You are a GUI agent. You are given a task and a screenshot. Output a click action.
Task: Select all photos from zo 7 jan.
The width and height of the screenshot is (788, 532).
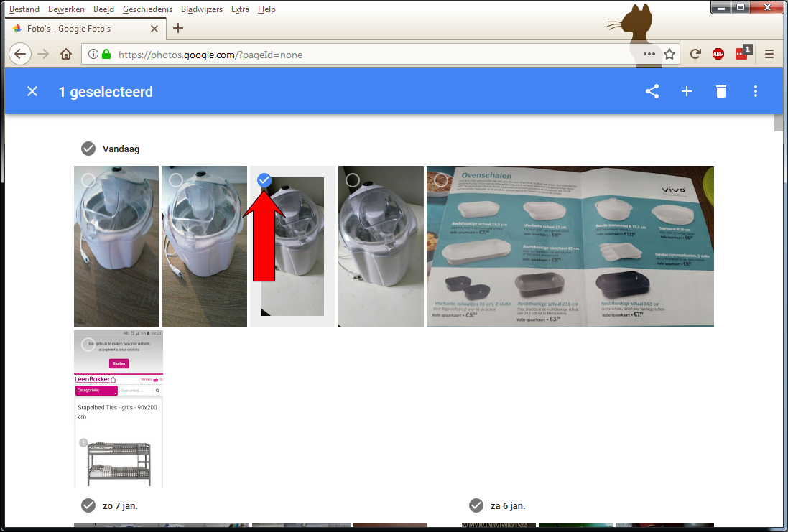click(88, 505)
